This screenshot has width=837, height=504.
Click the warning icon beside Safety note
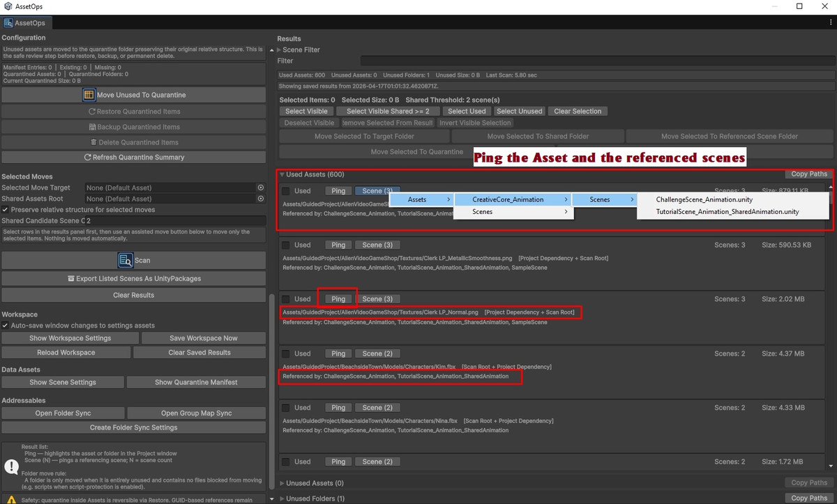coord(11,499)
